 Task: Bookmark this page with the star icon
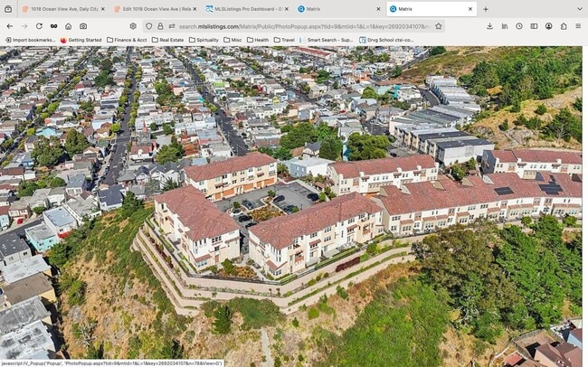click(x=439, y=26)
